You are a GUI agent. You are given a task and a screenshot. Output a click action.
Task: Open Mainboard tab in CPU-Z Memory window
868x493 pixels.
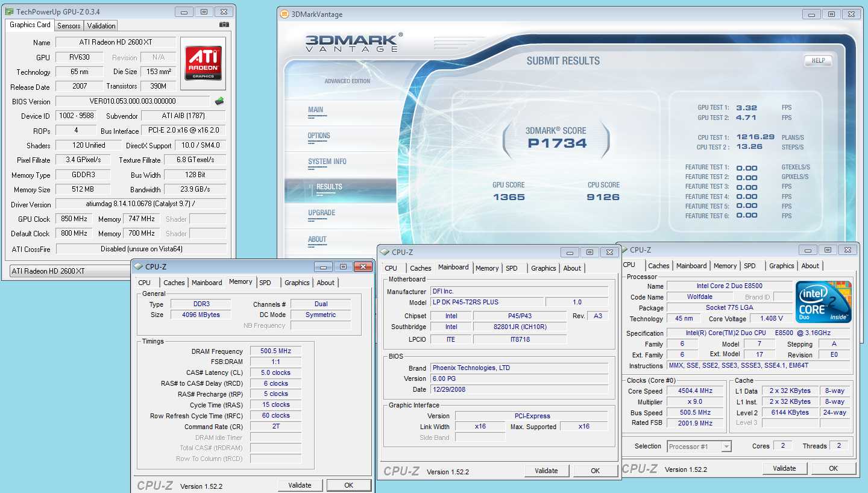coord(207,283)
